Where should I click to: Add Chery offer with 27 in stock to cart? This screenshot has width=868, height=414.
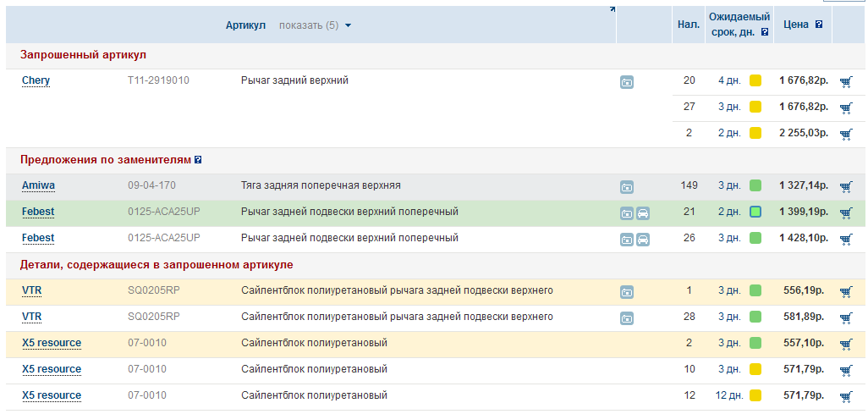tap(846, 108)
